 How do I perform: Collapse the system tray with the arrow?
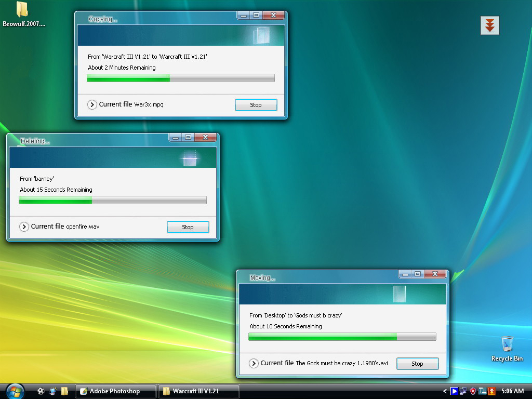tap(445, 391)
